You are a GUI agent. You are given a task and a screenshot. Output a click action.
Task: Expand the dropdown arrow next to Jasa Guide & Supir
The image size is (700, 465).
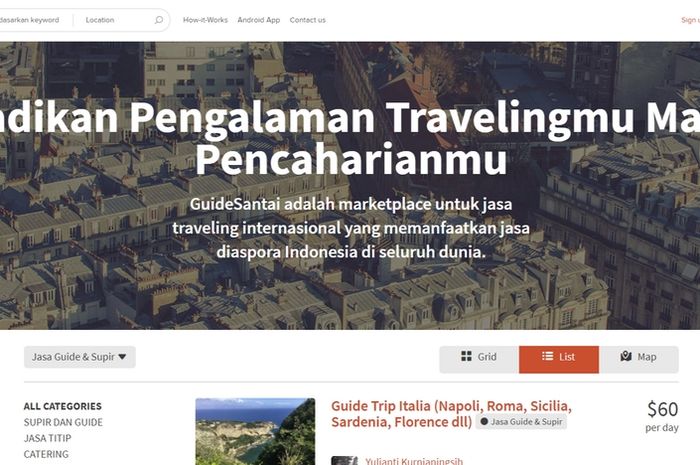tap(122, 357)
